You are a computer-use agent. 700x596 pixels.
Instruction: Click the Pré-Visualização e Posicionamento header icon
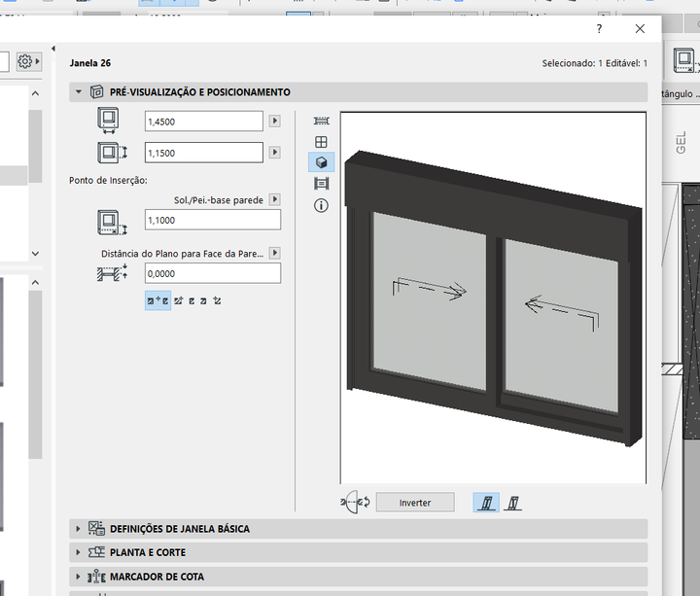point(96,92)
